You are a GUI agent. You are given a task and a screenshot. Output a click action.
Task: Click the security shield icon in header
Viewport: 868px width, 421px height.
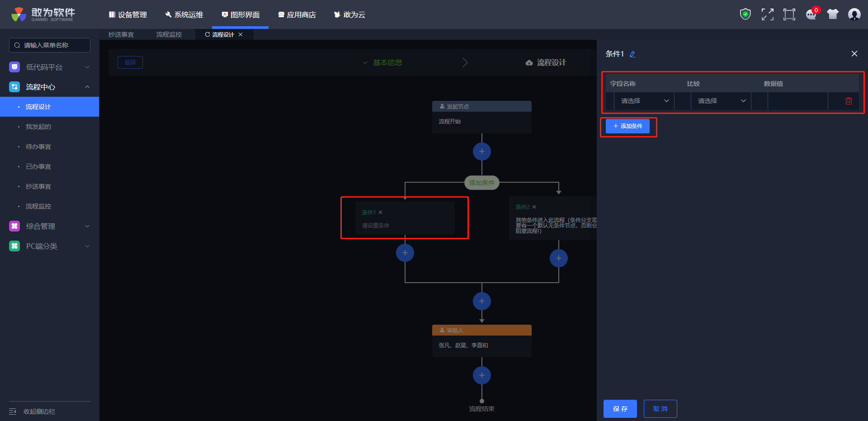(x=745, y=14)
